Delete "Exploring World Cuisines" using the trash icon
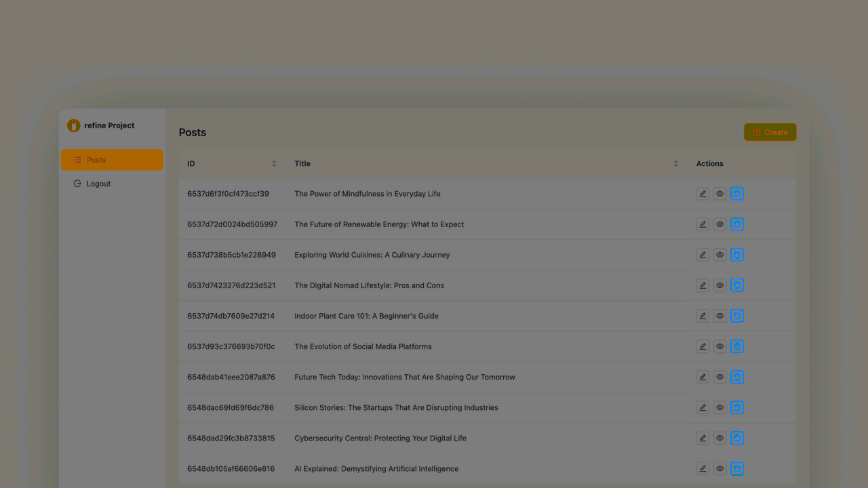868x488 pixels. click(x=737, y=254)
